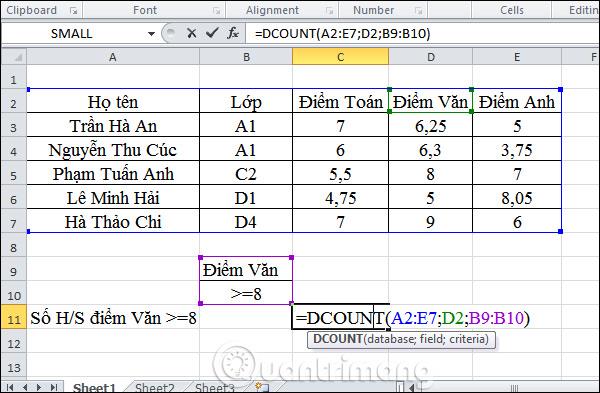Image resolution: width=600 pixels, height=393 pixels.
Task: Go to last sheet navigation arrow
Action: [x=54, y=387]
